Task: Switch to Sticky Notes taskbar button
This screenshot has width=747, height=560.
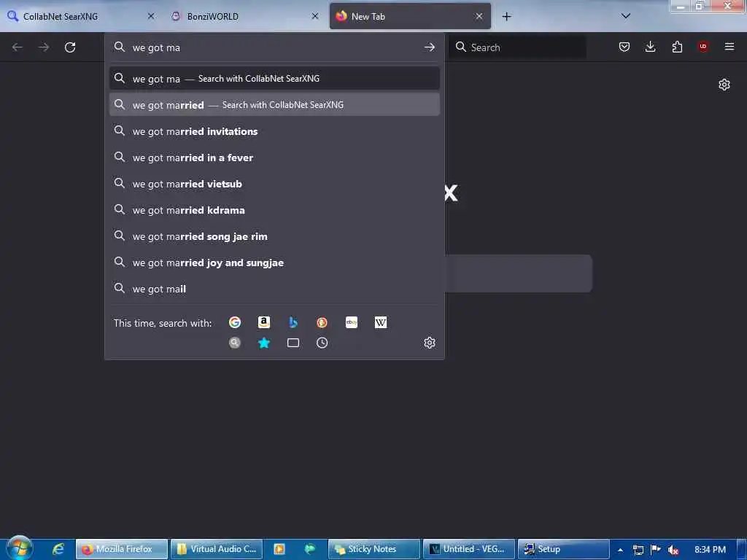Action: tap(374, 549)
